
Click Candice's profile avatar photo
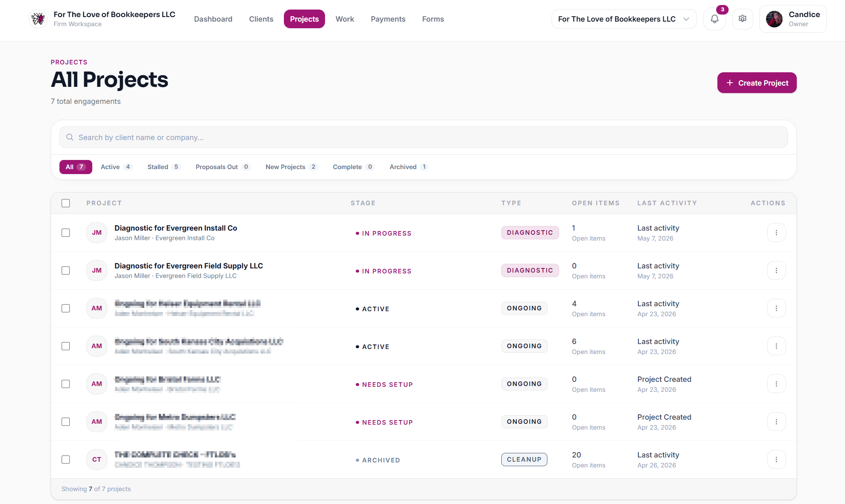(x=774, y=19)
